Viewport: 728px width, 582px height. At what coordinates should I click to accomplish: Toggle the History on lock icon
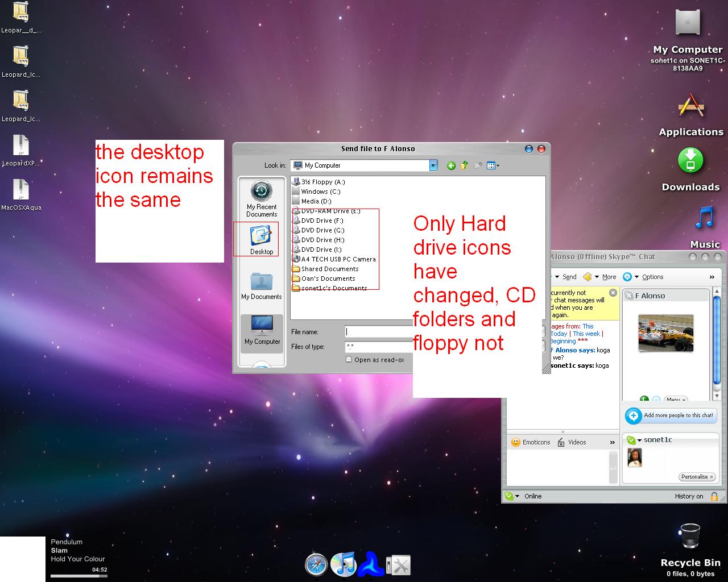point(714,496)
